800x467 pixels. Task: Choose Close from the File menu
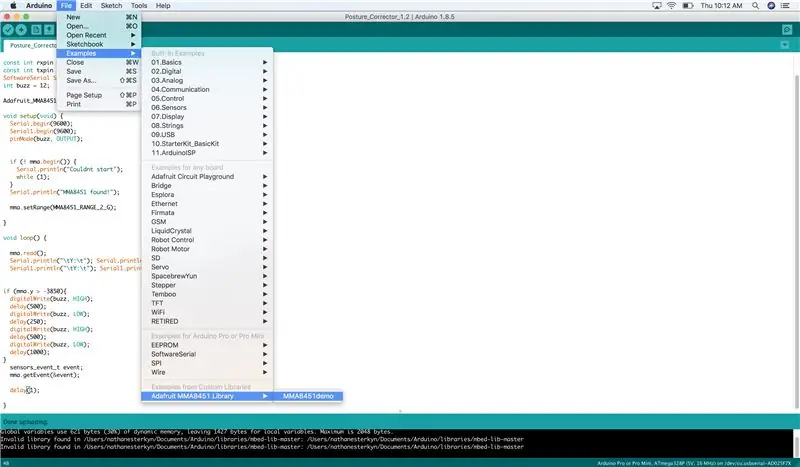99,62
